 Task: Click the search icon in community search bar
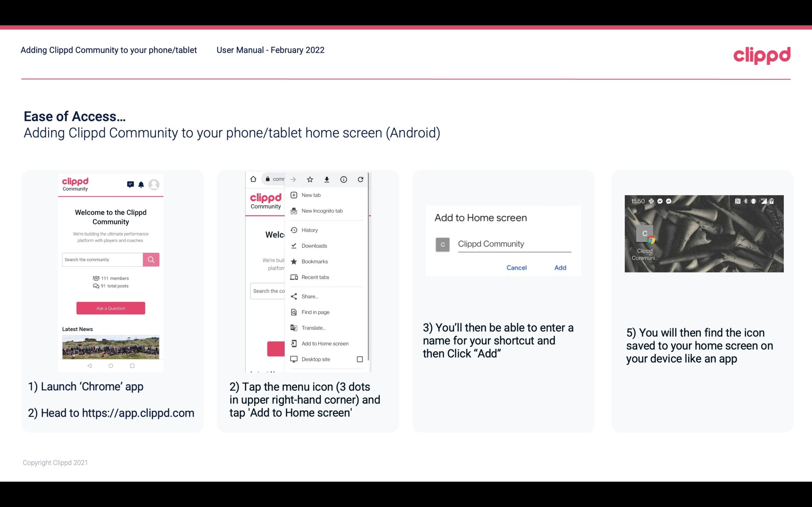(x=150, y=259)
